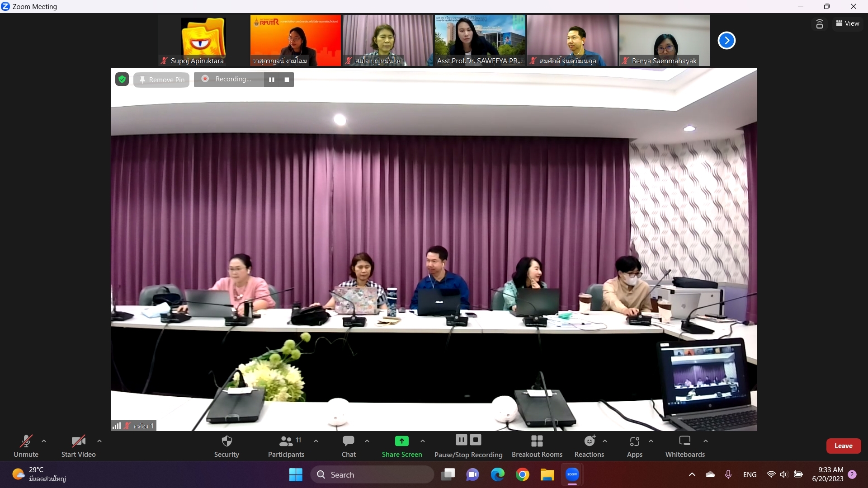Open File Explorer from taskbar
Screen dimensions: 868x488
tap(547, 474)
